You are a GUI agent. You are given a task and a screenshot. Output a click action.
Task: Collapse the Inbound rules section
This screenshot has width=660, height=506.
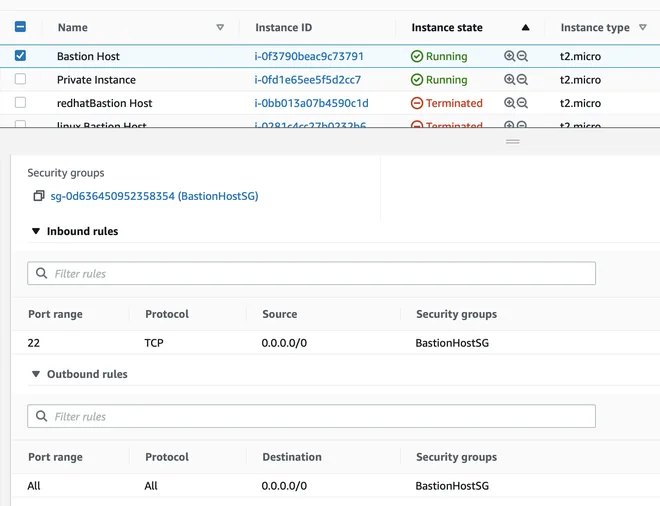coord(36,231)
